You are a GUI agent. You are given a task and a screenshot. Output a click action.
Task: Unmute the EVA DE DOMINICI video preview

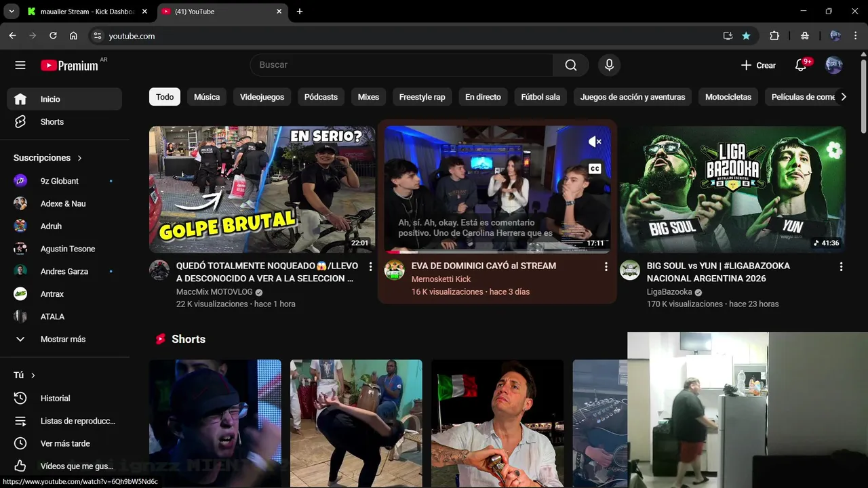coord(595,142)
